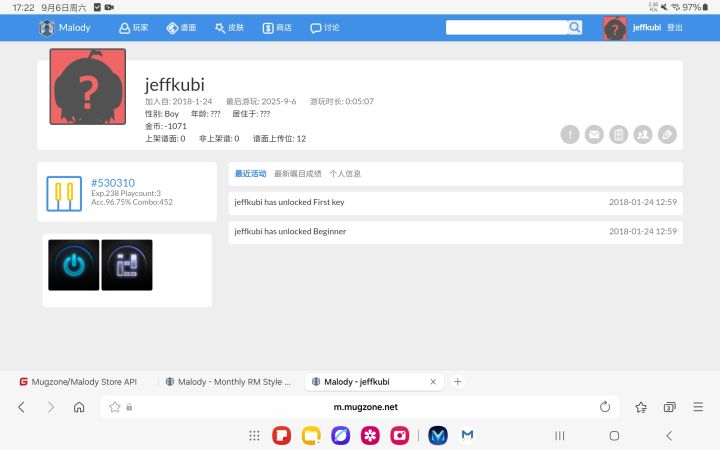Switch to Mugzone/Malody Store API tab
This screenshot has width=720, height=450.
point(78,382)
